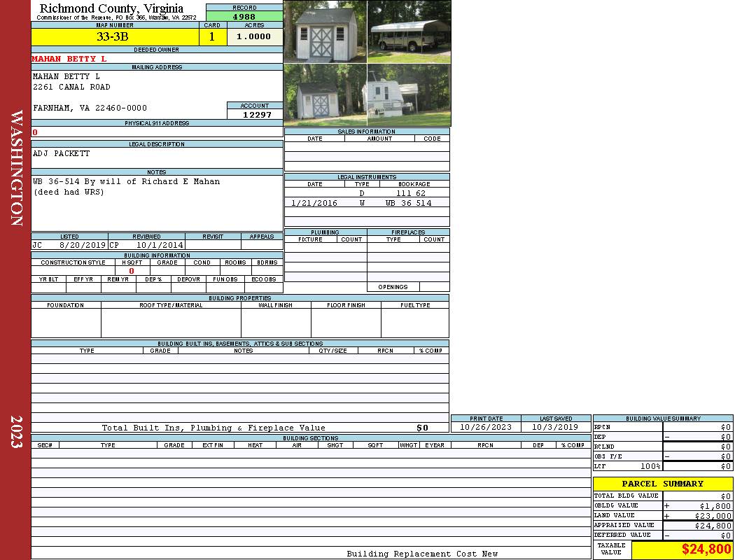Select the bottom-left shed photo
The image size is (735, 560).
coord(324,95)
